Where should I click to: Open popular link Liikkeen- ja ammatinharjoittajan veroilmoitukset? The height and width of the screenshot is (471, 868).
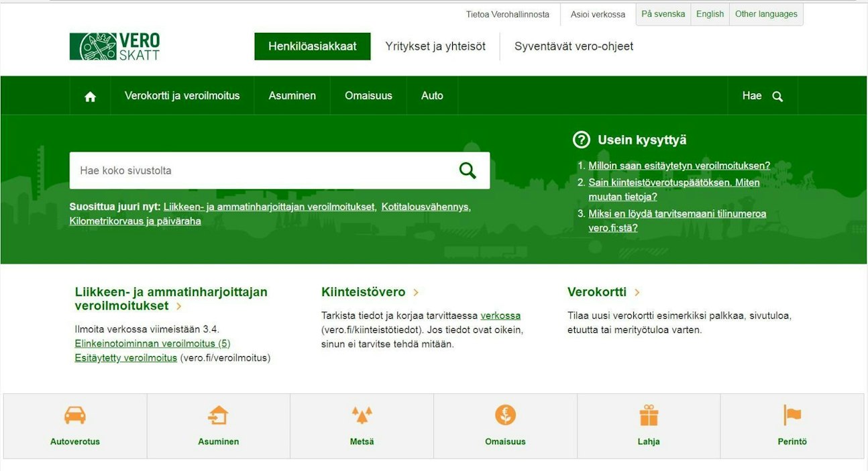click(270, 207)
